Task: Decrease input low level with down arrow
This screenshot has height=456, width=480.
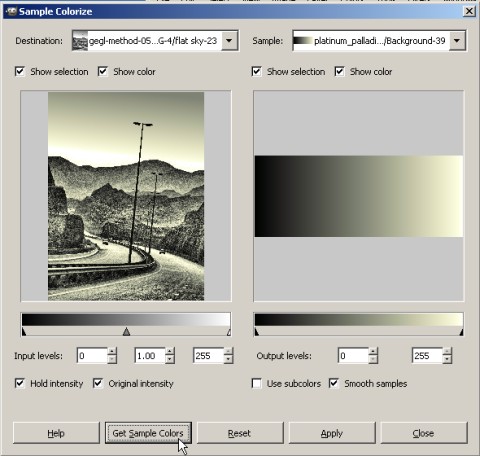Action: pos(112,359)
